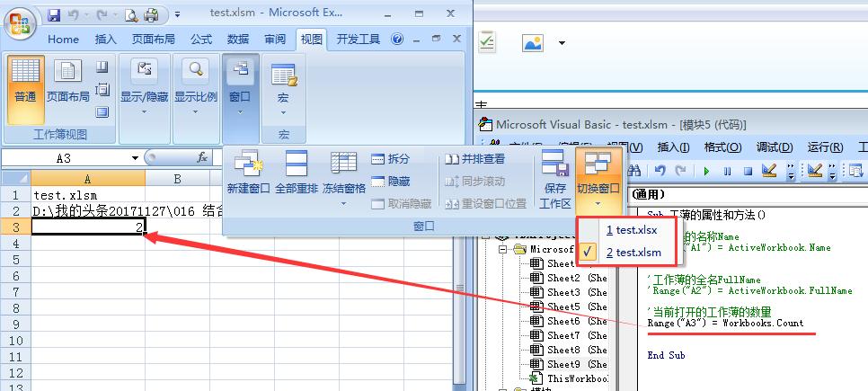The height and width of the screenshot is (391, 868).
Task: Click the fx insert function icon
Action: pos(202,158)
